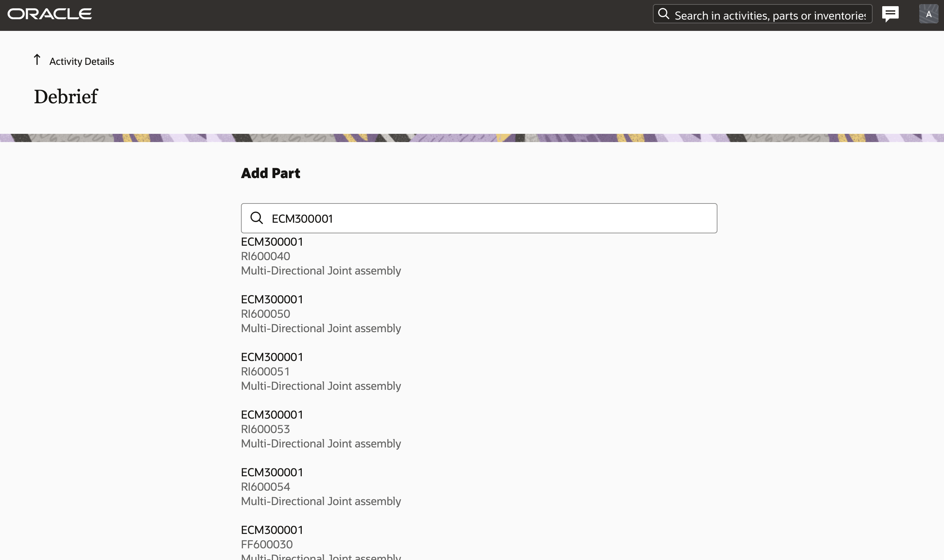This screenshot has width=944, height=560.
Task: Select part with serial RI600051
Action: click(x=265, y=372)
